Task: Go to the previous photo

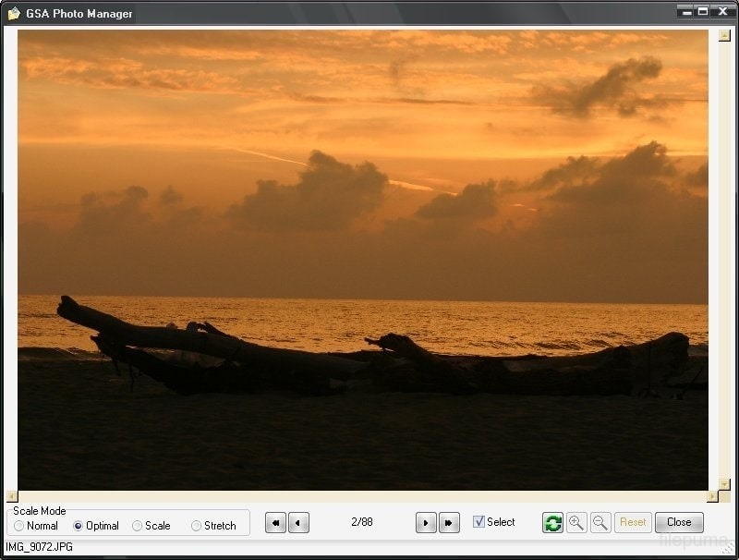Action: coord(298,523)
